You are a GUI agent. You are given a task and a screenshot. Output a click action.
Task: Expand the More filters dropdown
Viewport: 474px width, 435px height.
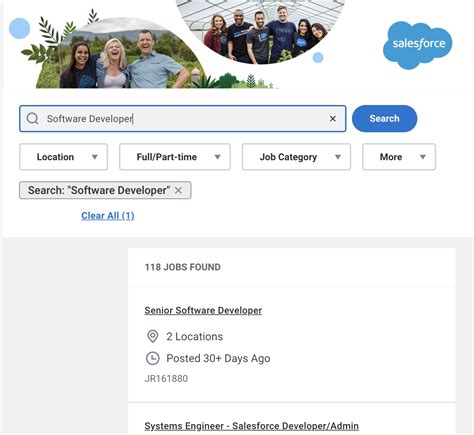pos(399,157)
